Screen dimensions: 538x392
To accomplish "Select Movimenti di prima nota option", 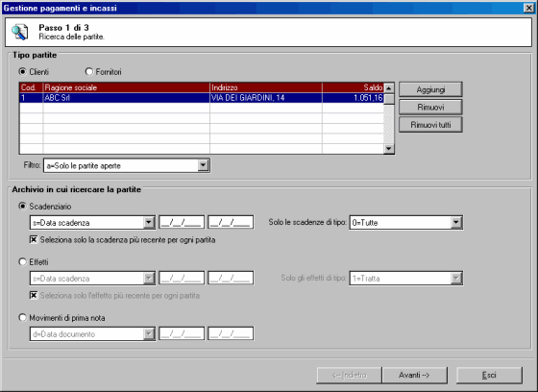I will 22,317.
